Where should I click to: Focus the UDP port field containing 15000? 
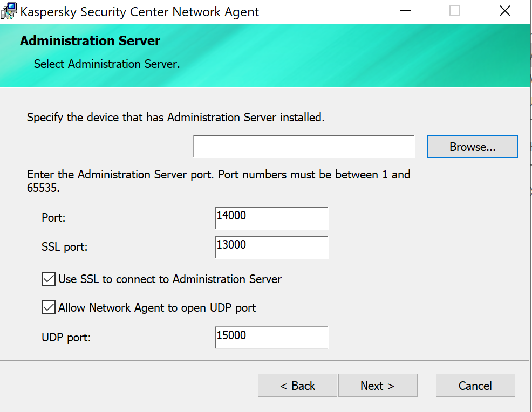pos(271,338)
